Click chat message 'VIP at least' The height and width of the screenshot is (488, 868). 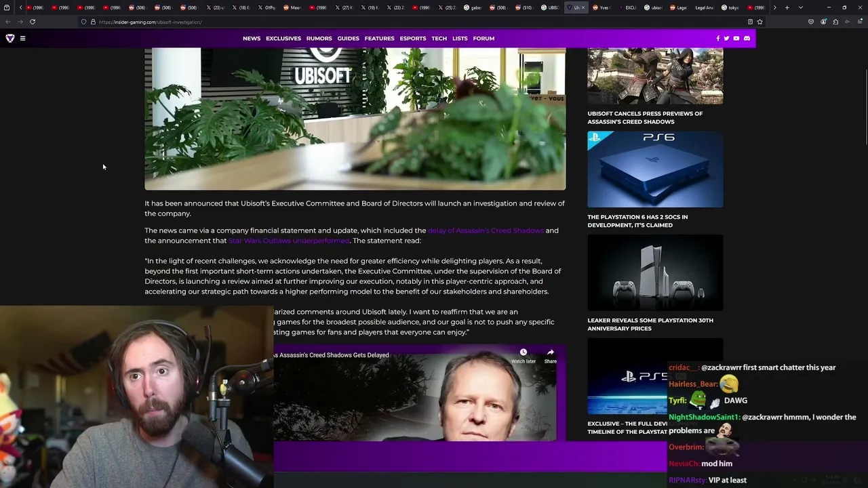[x=728, y=481]
